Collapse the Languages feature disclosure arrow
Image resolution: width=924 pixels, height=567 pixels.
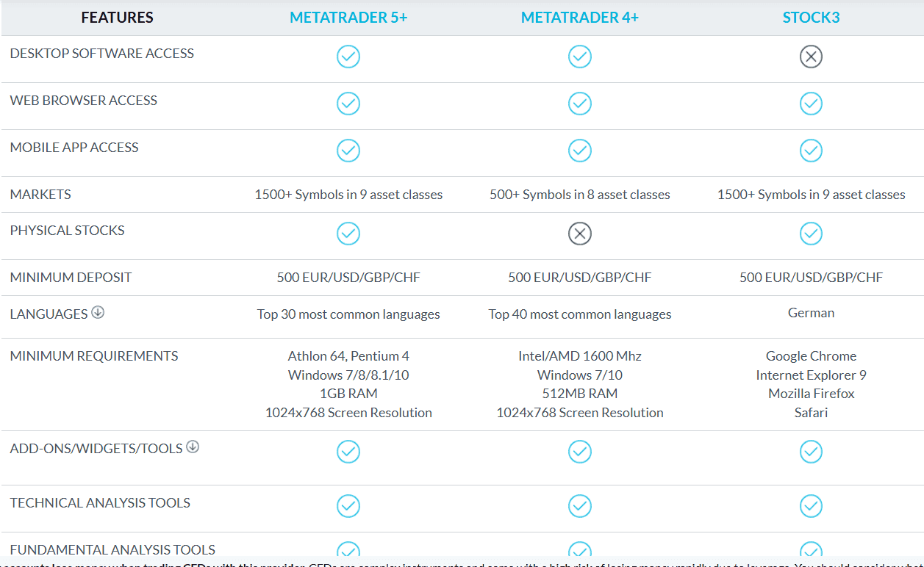[x=99, y=313]
